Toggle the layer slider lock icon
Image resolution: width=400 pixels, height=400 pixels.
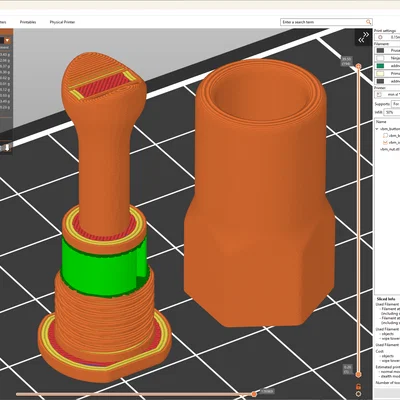(358, 387)
